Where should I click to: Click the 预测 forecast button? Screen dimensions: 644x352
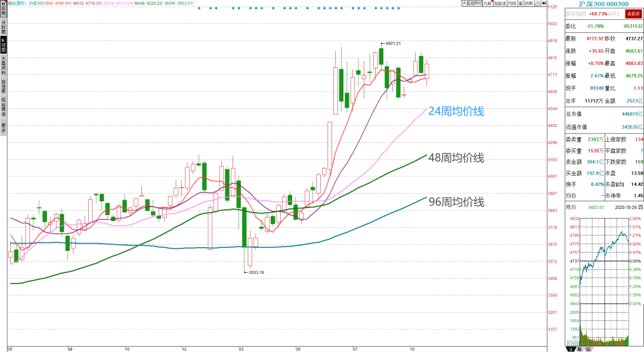click(529, 4)
